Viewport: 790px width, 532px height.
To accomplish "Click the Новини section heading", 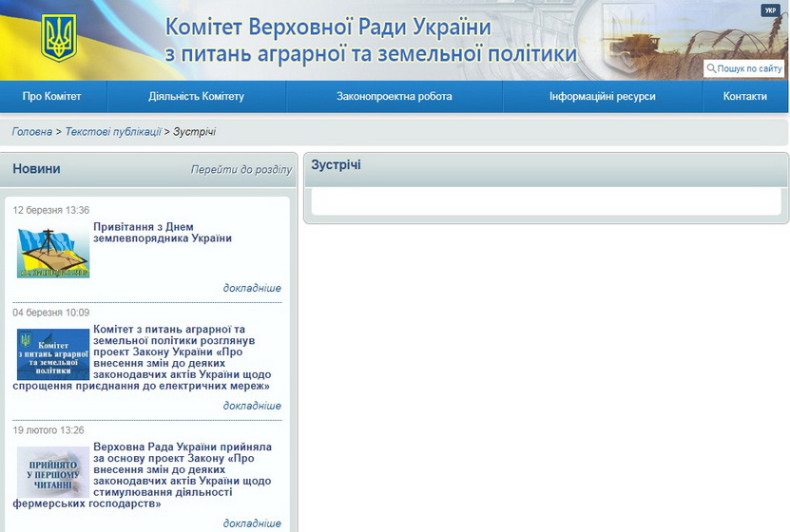I will (x=36, y=168).
